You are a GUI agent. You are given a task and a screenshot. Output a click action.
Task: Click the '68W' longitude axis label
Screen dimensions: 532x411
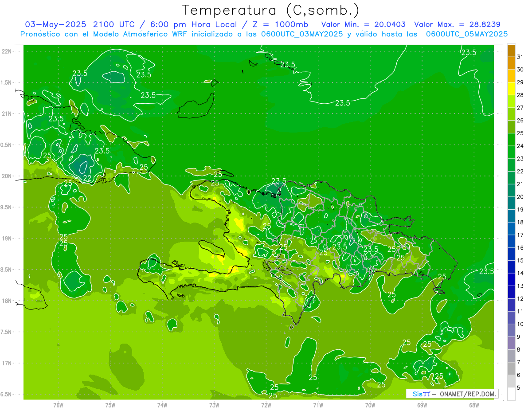(474, 405)
